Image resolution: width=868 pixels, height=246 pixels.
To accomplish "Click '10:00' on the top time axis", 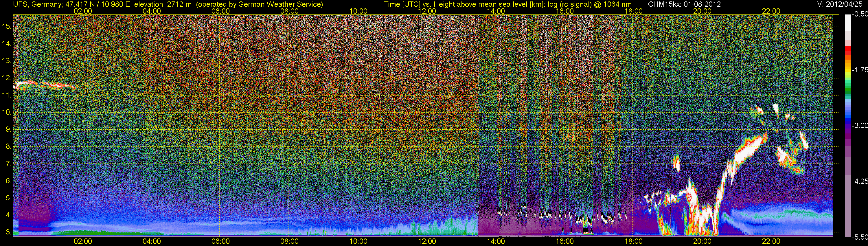I will pyautogui.click(x=358, y=11).
